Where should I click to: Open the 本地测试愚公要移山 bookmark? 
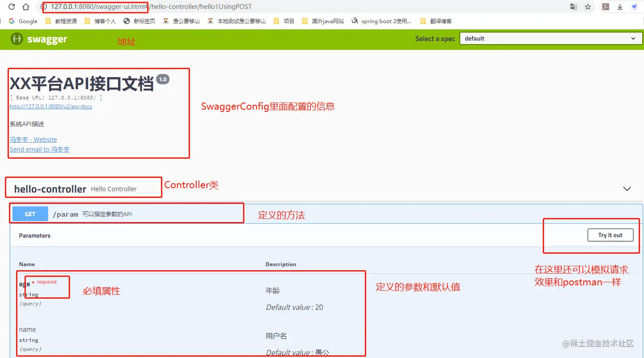[x=236, y=21]
